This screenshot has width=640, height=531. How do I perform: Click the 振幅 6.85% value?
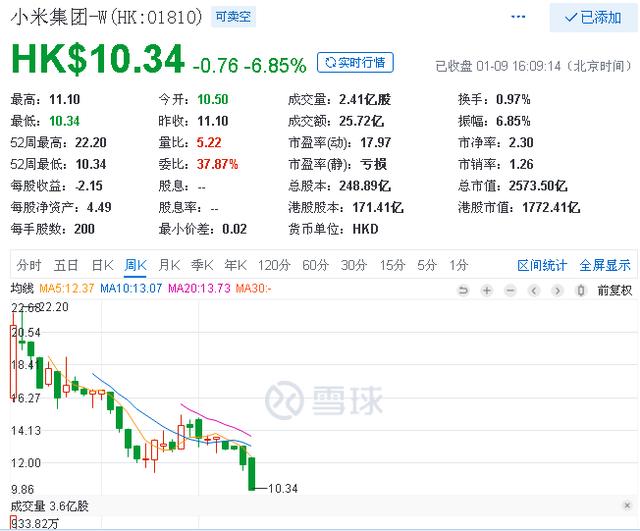[513, 121]
